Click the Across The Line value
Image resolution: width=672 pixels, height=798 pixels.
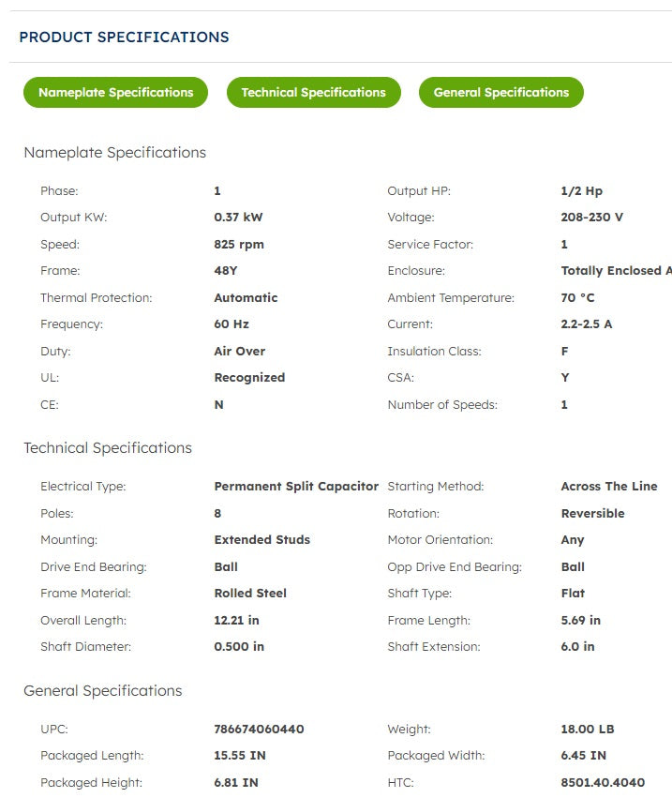coord(609,487)
